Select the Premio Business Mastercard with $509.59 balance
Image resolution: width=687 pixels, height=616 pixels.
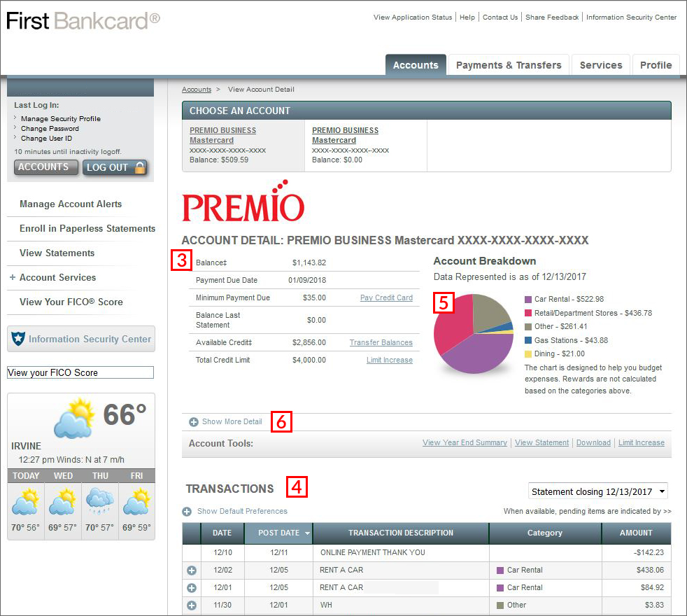click(222, 135)
